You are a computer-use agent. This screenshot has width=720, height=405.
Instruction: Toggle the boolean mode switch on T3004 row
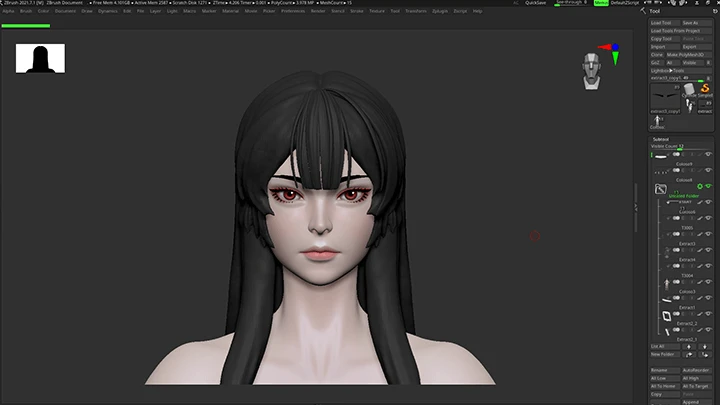(x=676, y=282)
